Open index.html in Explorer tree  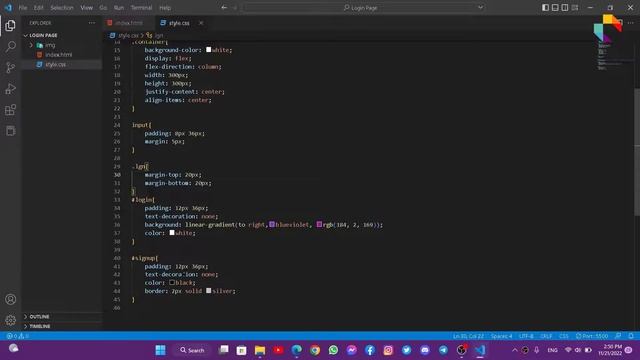(61, 55)
